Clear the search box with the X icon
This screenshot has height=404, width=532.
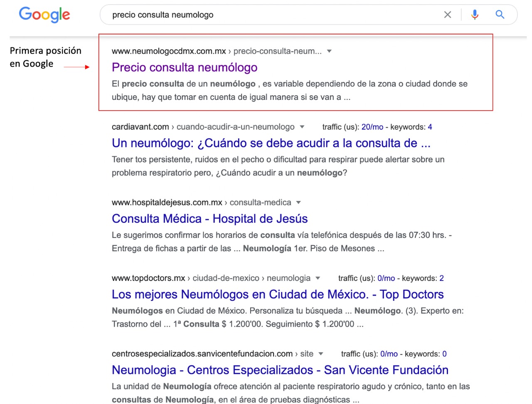tap(448, 15)
